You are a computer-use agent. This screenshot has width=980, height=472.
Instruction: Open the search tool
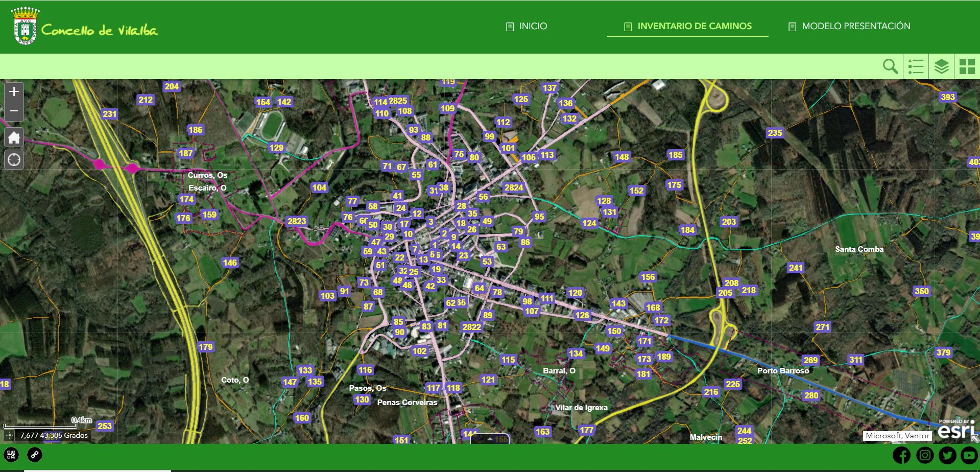[890, 66]
